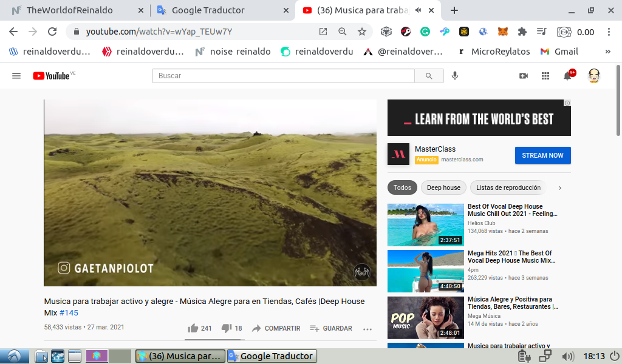The image size is (622, 364).
Task: Open zoom indicator icon in address bar
Action: (343, 32)
